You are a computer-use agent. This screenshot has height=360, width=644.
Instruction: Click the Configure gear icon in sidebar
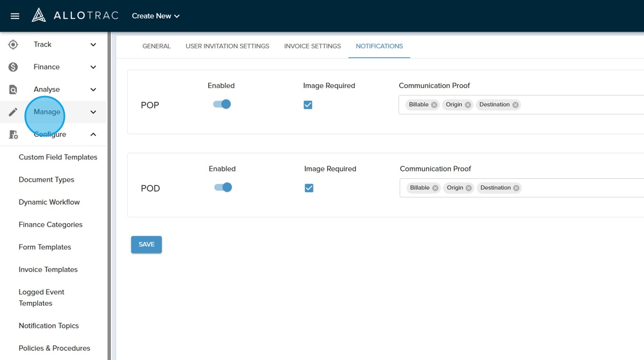coord(13,135)
